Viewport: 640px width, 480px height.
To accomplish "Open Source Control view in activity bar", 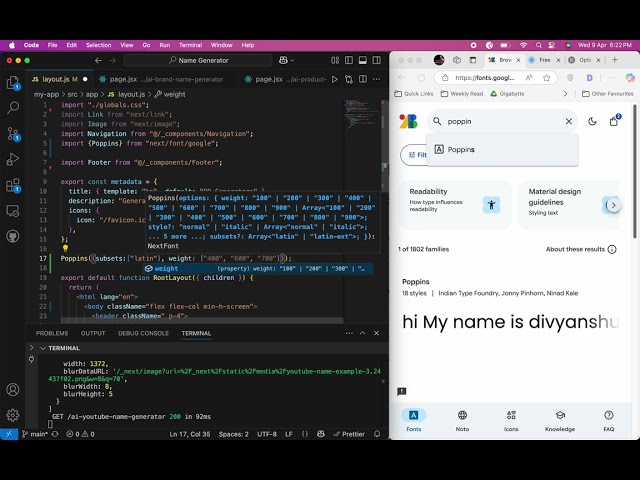I will pos(13,134).
